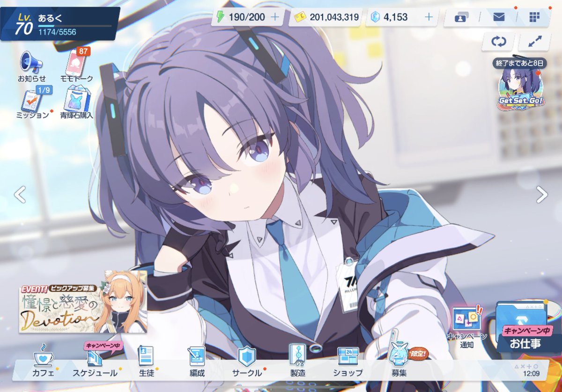Viewport: 562px width, 392px height.
Task: Show the next lobby screen arrow
Action: pyautogui.click(x=542, y=195)
